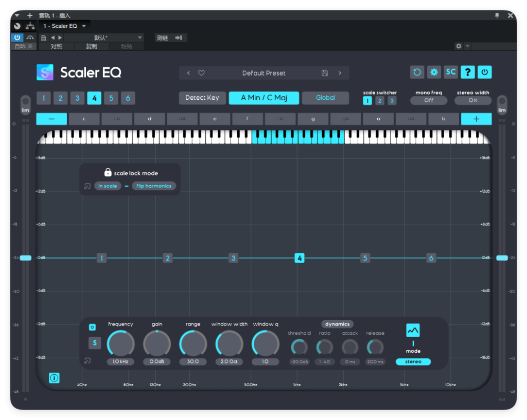The image size is (527, 420).
Task: Save preset via floppy disk icon
Action: point(325,73)
